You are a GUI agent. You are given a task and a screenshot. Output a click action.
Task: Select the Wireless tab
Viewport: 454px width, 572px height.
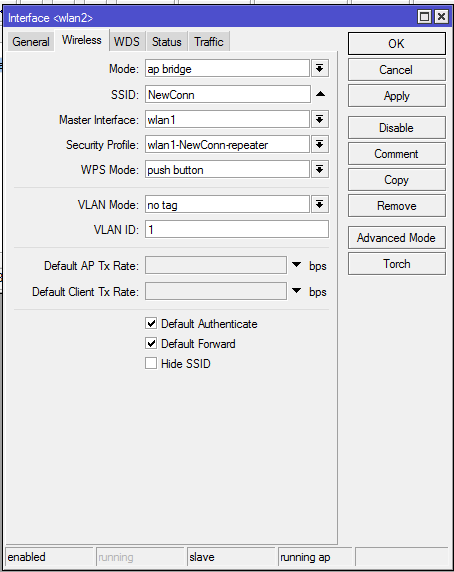pos(82,40)
